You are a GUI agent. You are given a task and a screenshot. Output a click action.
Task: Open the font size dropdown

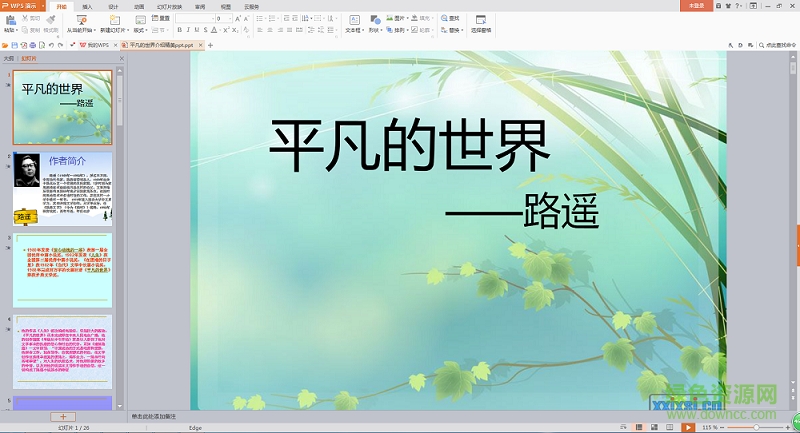pyautogui.click(x=231, y=18)
